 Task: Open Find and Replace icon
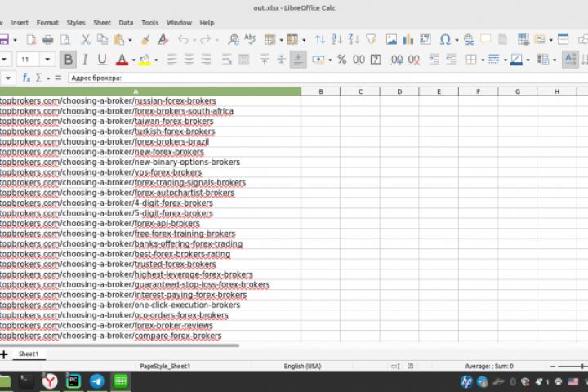pyautogui.click(x=234, y=39)
